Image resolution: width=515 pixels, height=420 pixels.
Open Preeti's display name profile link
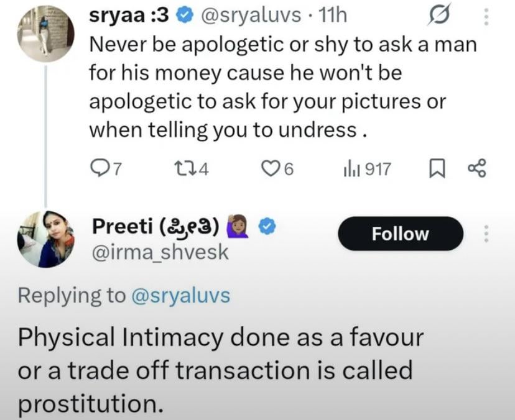tap(155, 229)
